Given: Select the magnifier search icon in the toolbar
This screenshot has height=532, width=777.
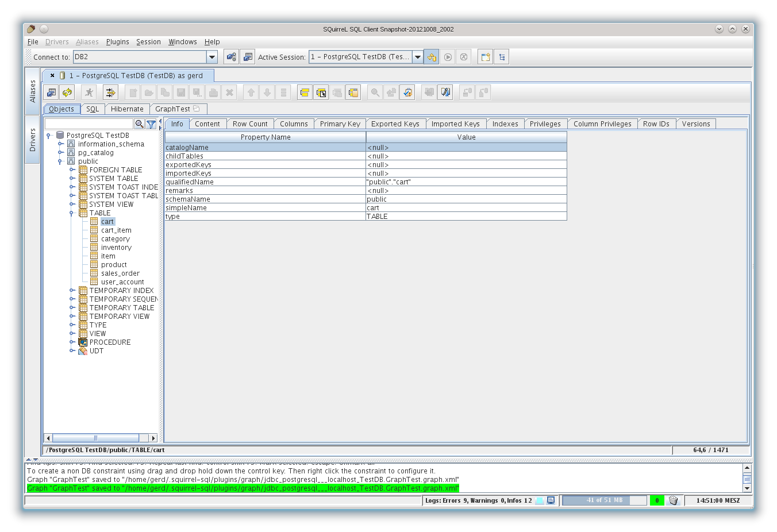Looking at the screenshot, I should pyautogui.click(x=374, y=92).
